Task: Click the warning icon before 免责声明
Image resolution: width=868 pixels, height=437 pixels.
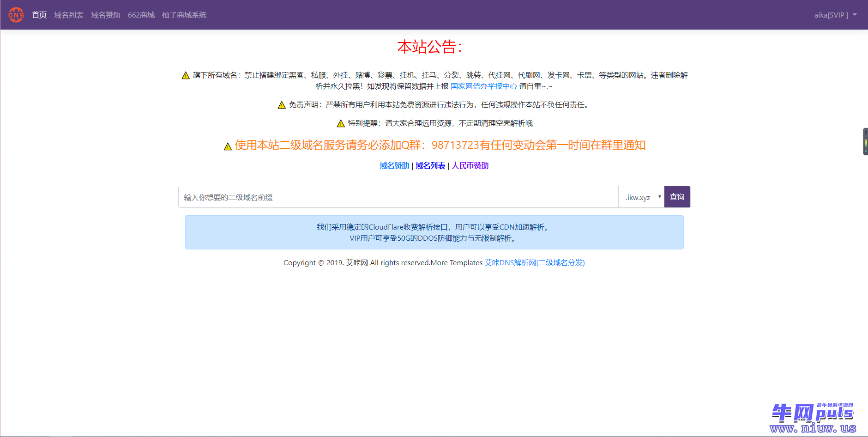Action: (x=282, y=105)
